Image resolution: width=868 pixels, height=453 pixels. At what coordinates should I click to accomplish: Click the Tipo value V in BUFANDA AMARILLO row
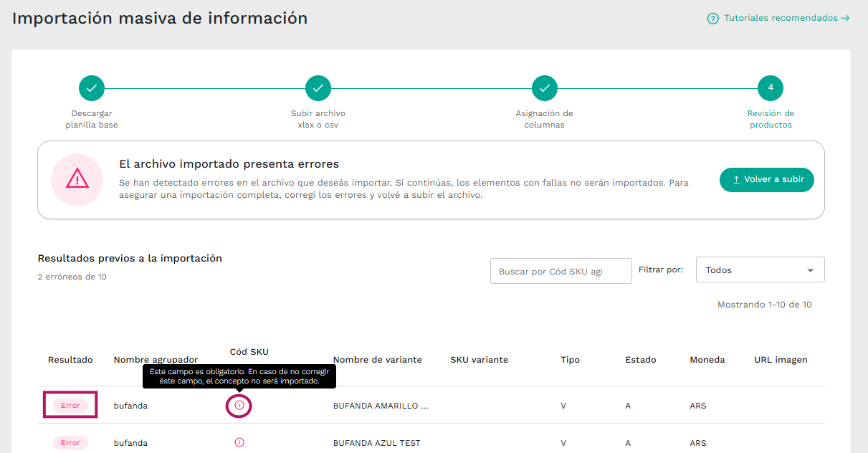[563, 406]
